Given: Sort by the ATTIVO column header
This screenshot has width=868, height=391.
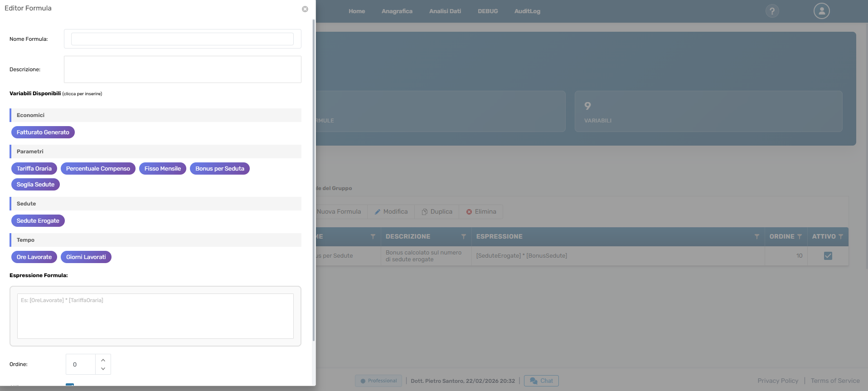Looking at the screenshot, I should point(824,237).
